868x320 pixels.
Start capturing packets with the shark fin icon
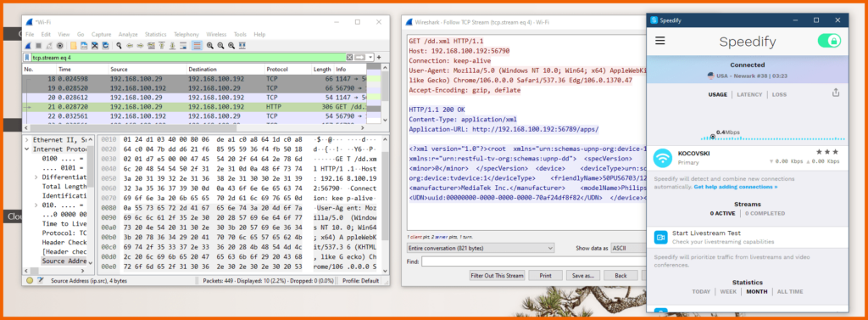pyautogui.click(x=28, y=46)
